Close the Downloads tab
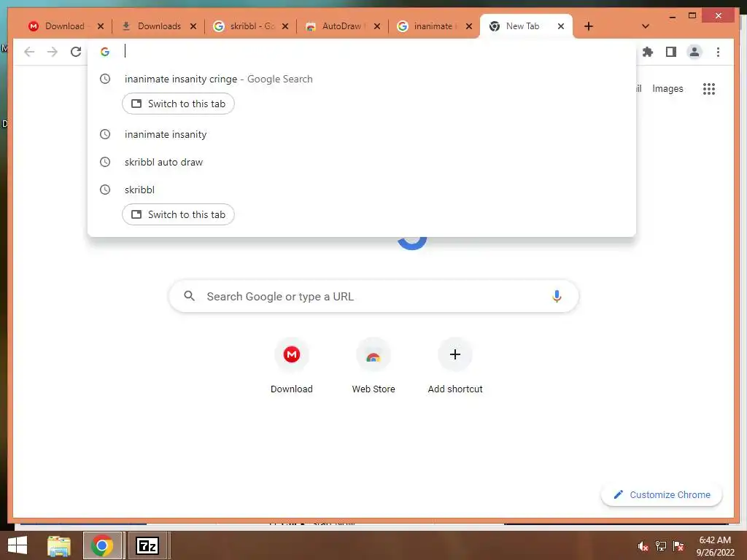 click(193, 26)
